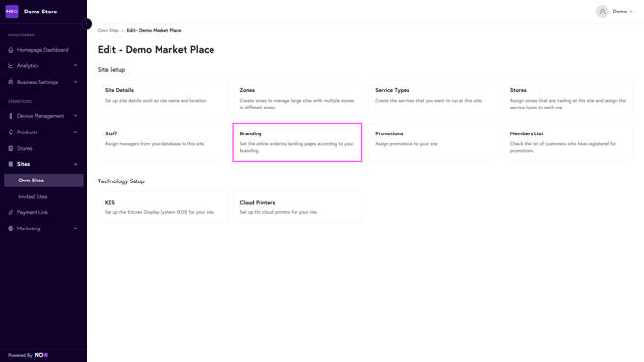Click the Business Settings gear icon
The width and height of the screenshot is (644, 362).
click(x=11, y=82)
